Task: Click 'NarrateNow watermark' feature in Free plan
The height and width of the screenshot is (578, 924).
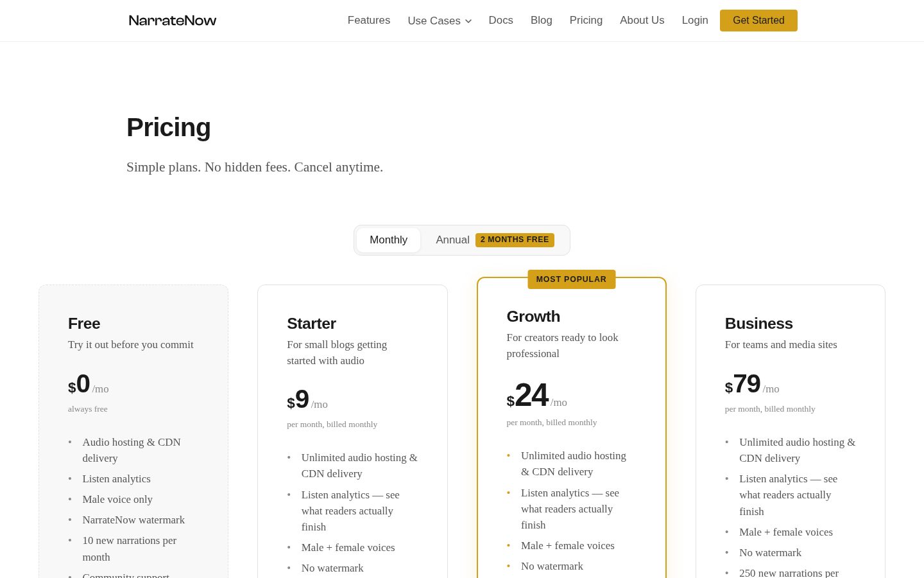Action: coord(133,520)
